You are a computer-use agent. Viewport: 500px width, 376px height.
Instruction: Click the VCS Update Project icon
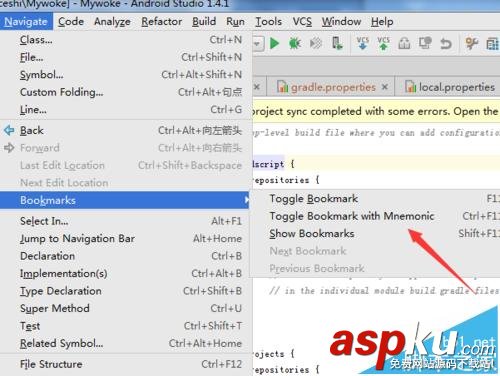pos(362,43)
